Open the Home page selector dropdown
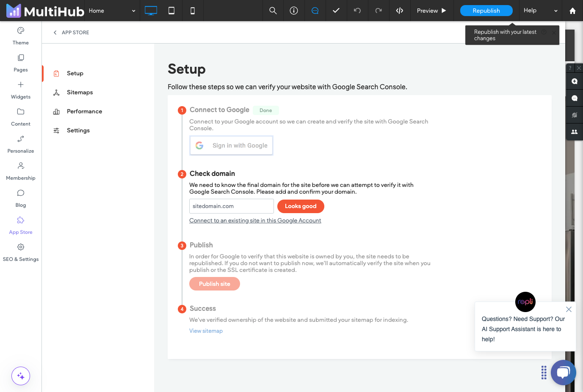 [112, 11]
